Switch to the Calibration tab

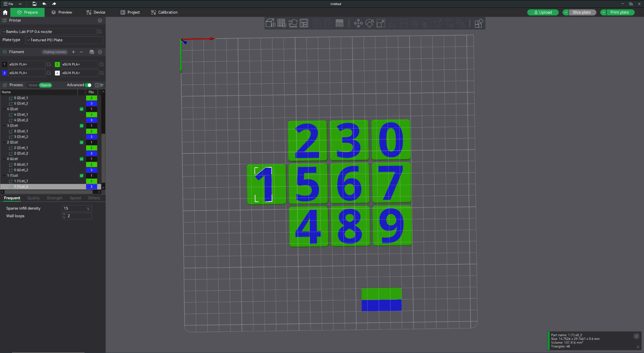click(164, 12)
